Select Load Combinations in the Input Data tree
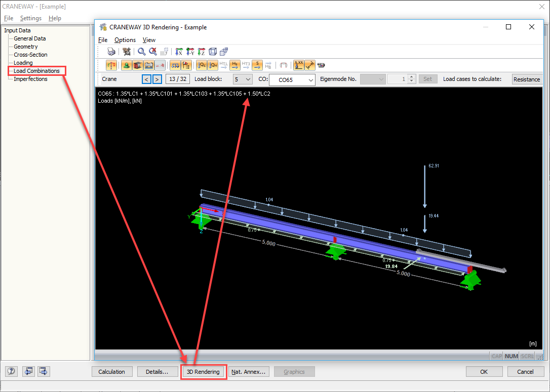 [x=37, y=71]
